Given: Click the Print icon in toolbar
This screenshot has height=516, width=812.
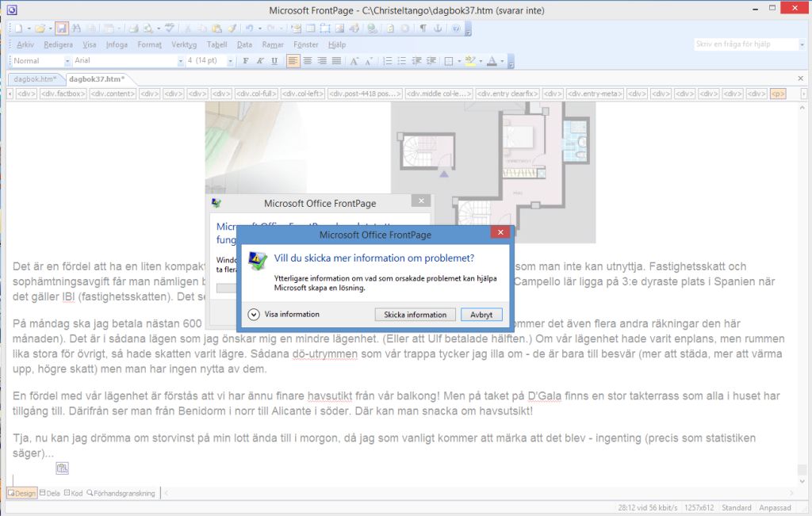Looking at the screenshot, I should pyautogui.click(x=133, y=28).
